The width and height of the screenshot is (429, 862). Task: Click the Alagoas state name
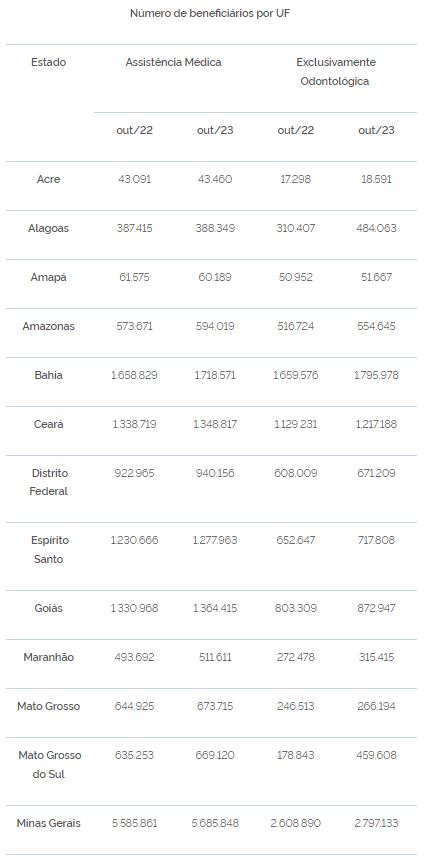[x=48, y=228]
